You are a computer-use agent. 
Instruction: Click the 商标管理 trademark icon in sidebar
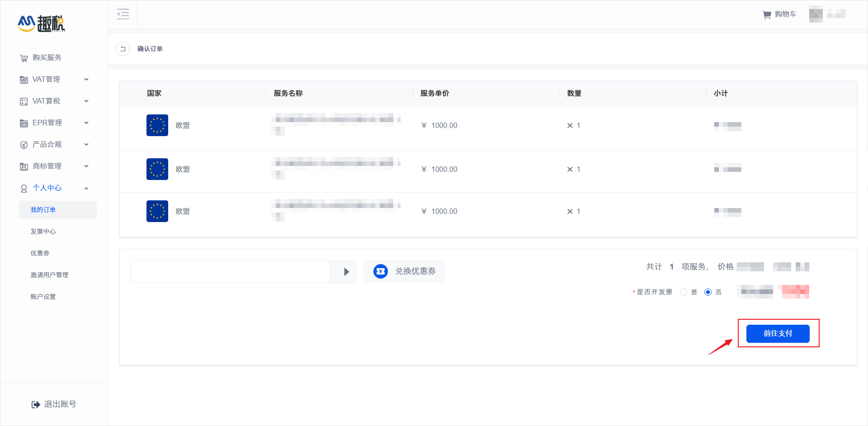click(24, 166)
